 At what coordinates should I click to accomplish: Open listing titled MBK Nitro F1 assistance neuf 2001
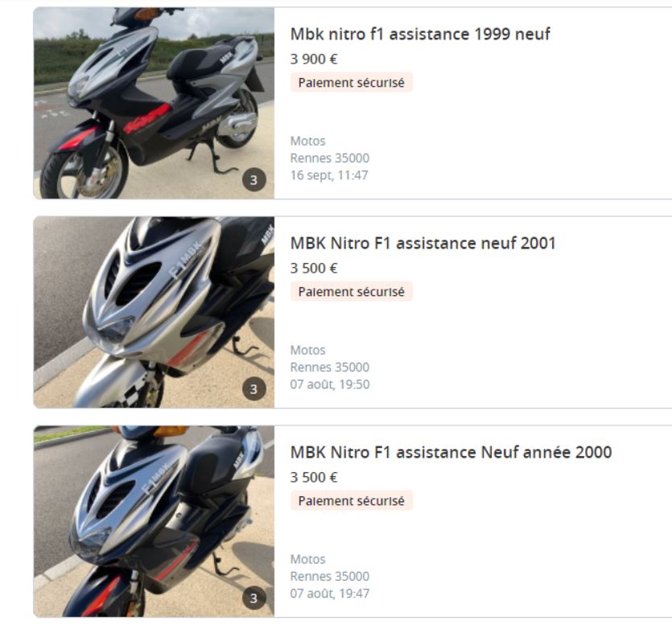[x=423, y=243]
